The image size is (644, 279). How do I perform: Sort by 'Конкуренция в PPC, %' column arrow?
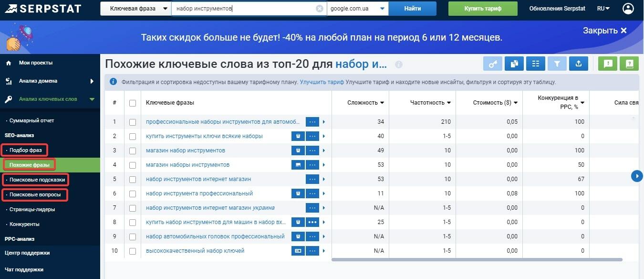coord(582,103)
